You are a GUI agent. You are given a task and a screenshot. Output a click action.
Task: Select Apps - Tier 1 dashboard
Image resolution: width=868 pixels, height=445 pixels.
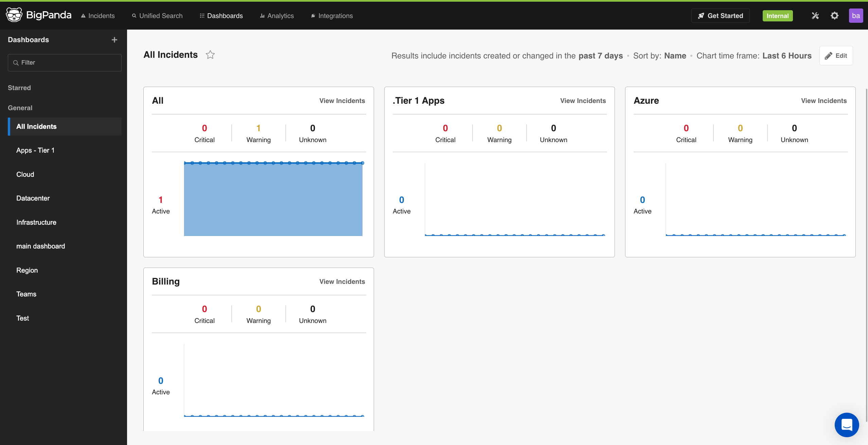[x=35, y=150]
